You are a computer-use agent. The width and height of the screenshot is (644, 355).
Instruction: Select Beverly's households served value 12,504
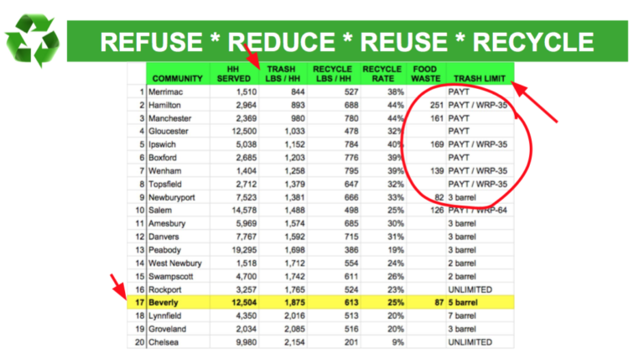tap(244, 302)
